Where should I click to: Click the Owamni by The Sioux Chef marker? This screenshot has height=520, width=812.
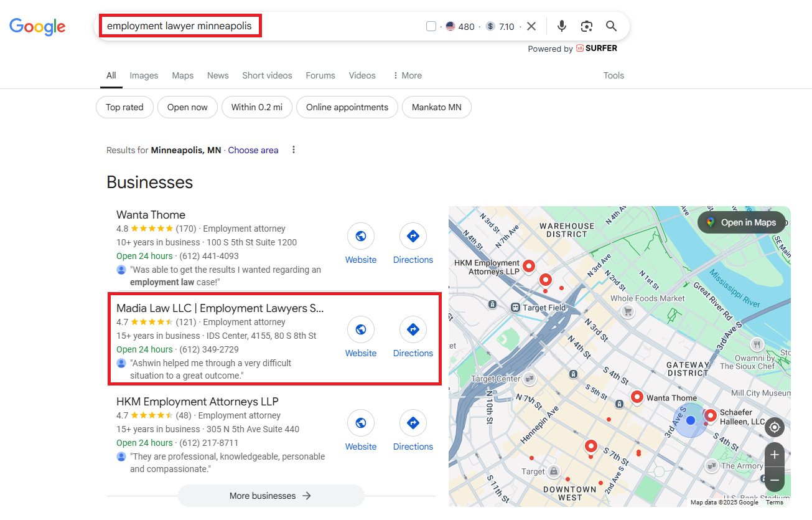pos(757,344)
